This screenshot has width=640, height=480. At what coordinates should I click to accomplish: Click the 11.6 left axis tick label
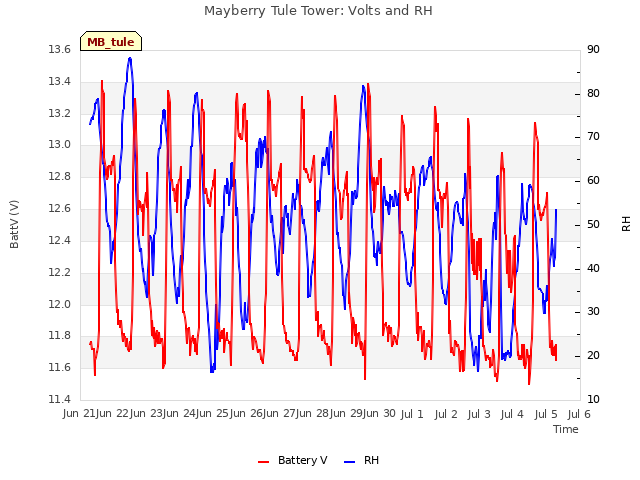pos(60,368)
